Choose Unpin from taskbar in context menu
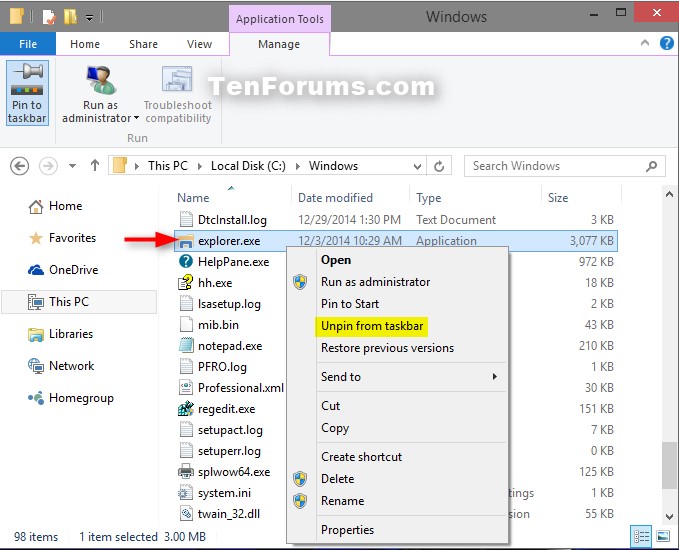The width and height of the screenshot is (679, 550). [372, 326]
